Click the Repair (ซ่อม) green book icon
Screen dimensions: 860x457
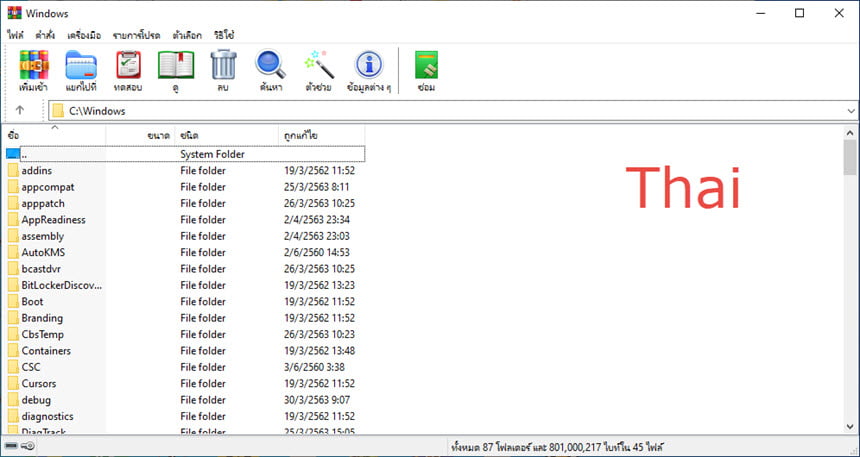coord(426,65)
